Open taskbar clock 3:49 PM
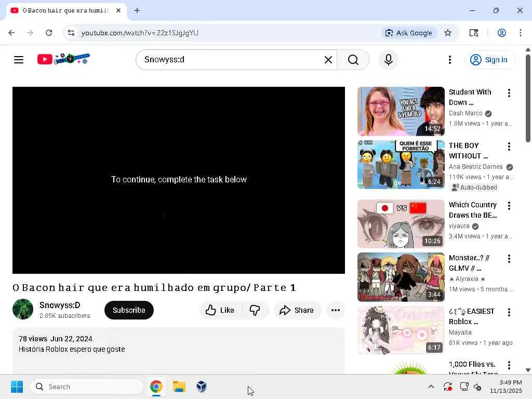This screenshot has height=399, width=532. 506,387
